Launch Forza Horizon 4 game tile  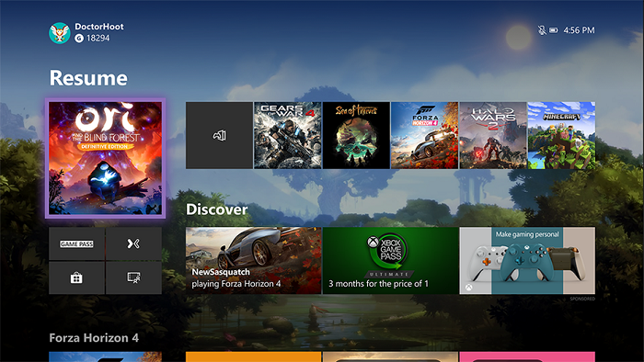(x=424, y=135)
